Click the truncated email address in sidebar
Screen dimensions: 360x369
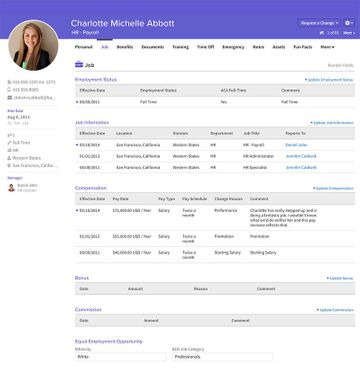(34, 98)
